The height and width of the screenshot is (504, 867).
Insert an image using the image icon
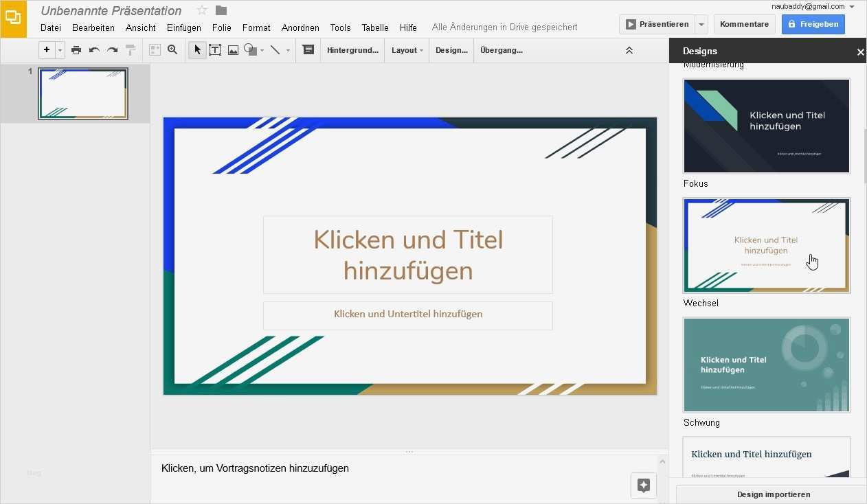tap(233, 50)
